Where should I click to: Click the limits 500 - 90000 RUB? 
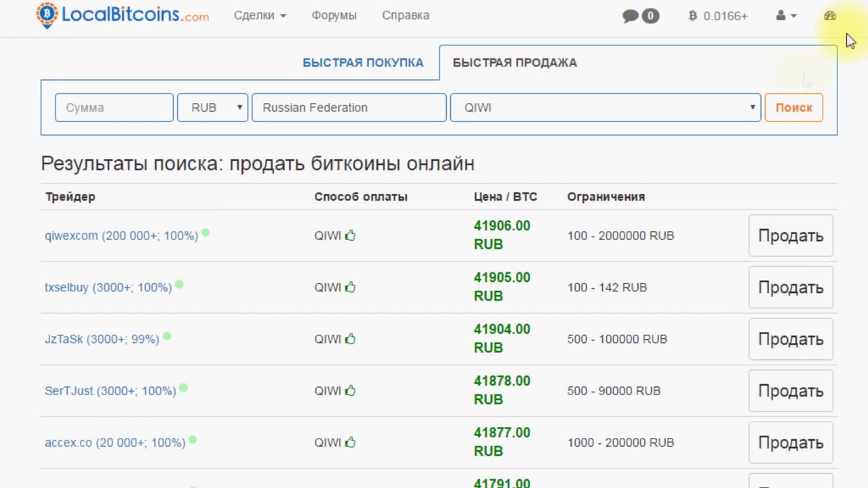point(614,391)
